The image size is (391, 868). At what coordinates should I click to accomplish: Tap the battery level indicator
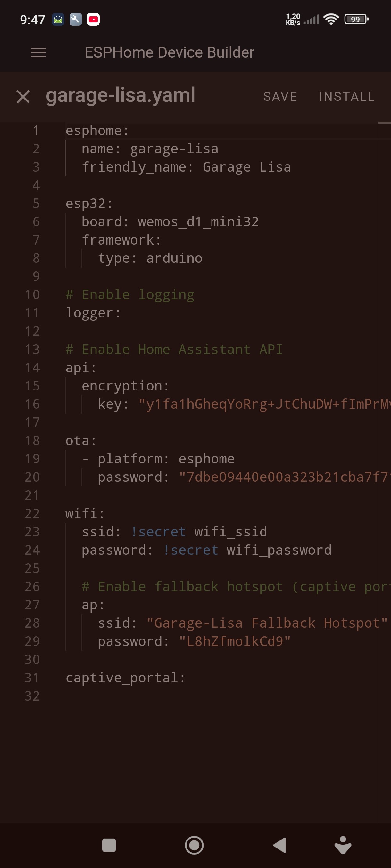click(x=356, y=19)
